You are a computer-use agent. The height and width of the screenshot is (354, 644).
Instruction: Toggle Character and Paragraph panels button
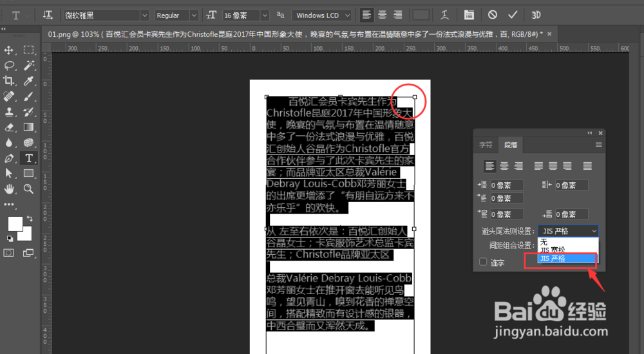[x=469, y=15]
